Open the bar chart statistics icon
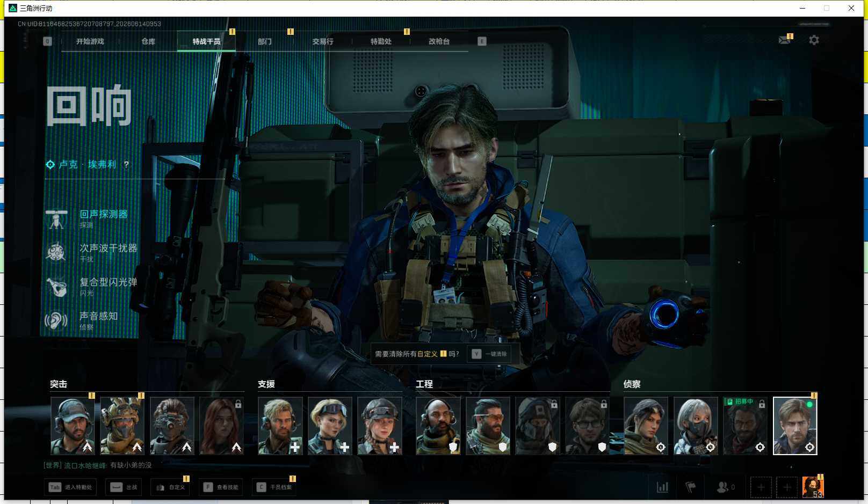This screenshot has width=868, height=504. click(x=663, y=487)
